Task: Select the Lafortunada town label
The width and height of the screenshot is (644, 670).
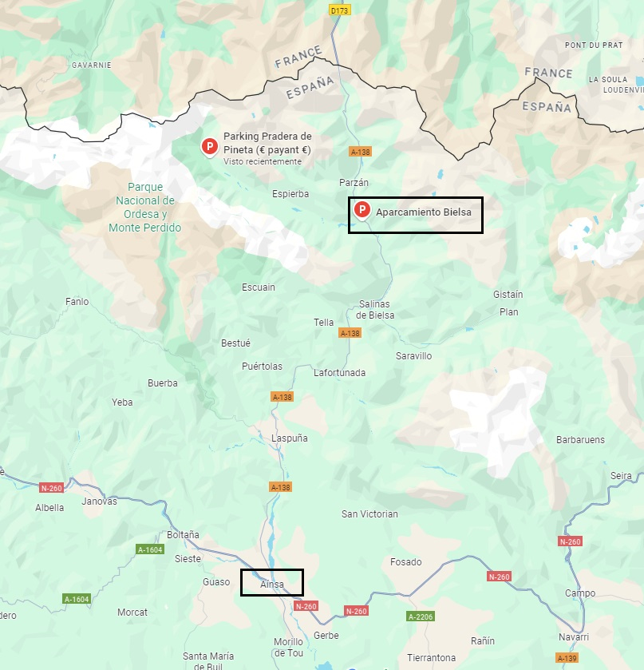Action: click(x=339, y=373)
